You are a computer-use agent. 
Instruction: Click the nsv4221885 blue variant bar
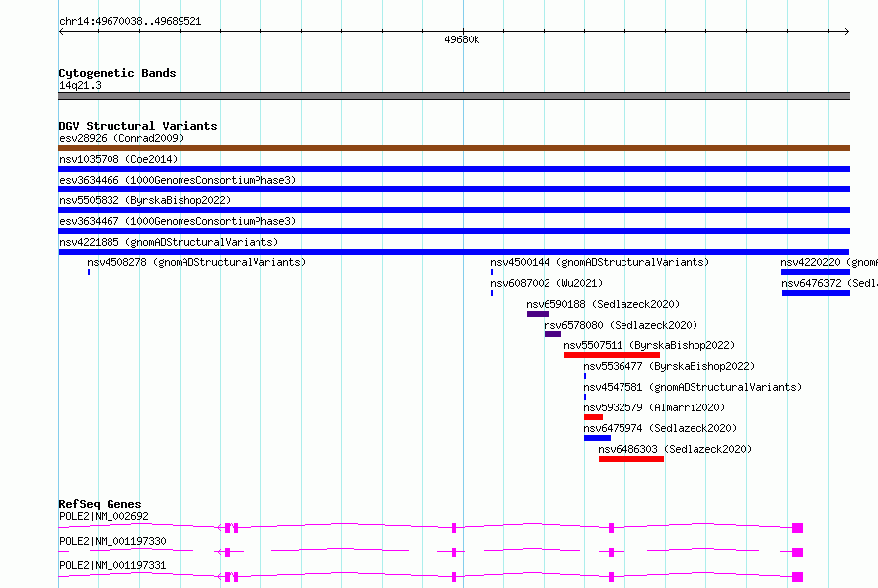click(x=454, y=252)
